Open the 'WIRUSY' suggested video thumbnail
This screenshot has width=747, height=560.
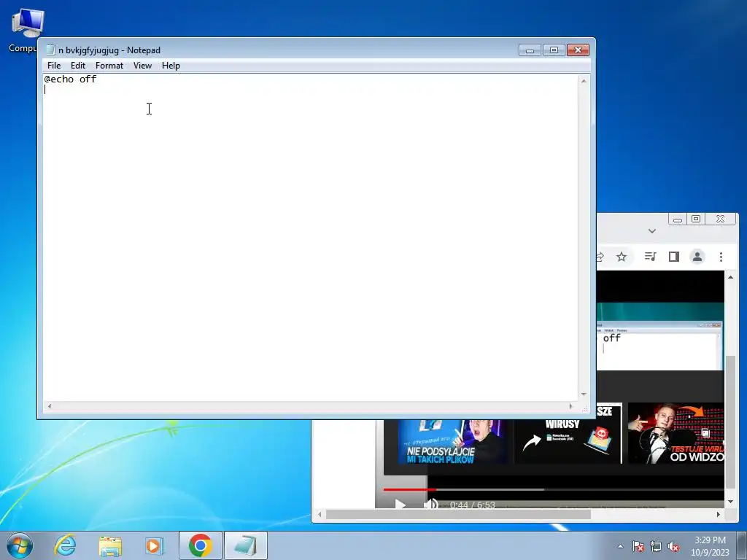click(568, 434)
